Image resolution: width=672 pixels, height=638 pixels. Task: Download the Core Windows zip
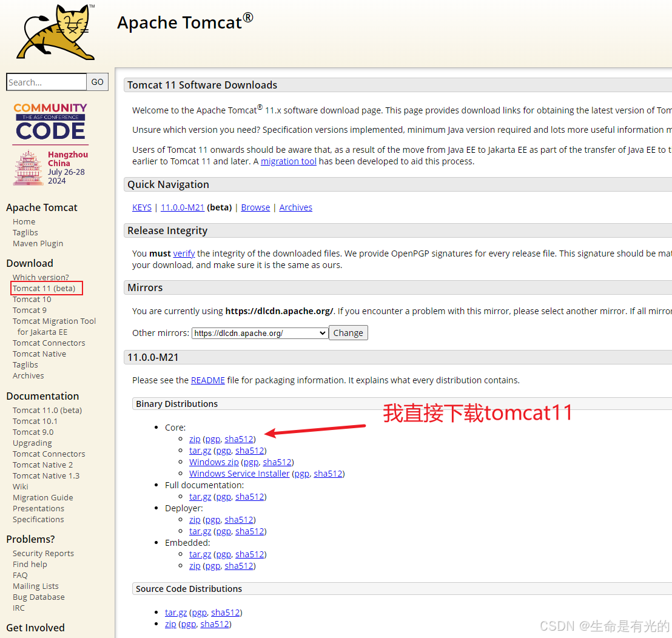214,462
